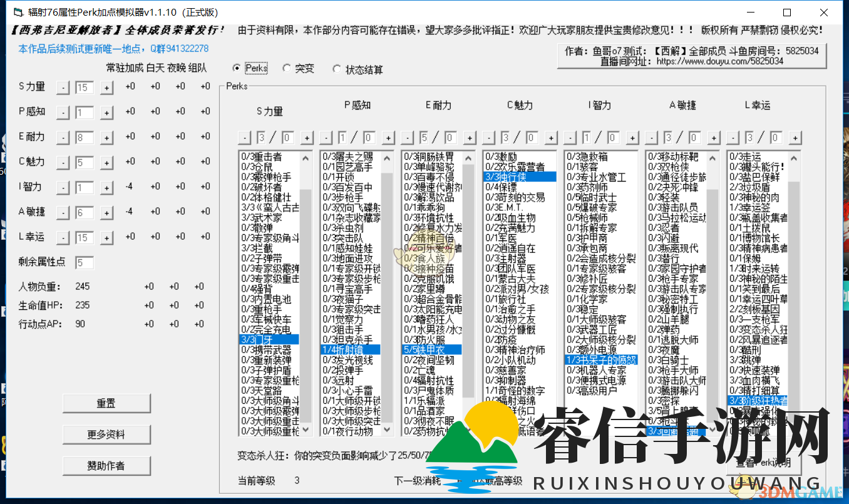Decrease E耐力 with its minus button

click(62, 137)
